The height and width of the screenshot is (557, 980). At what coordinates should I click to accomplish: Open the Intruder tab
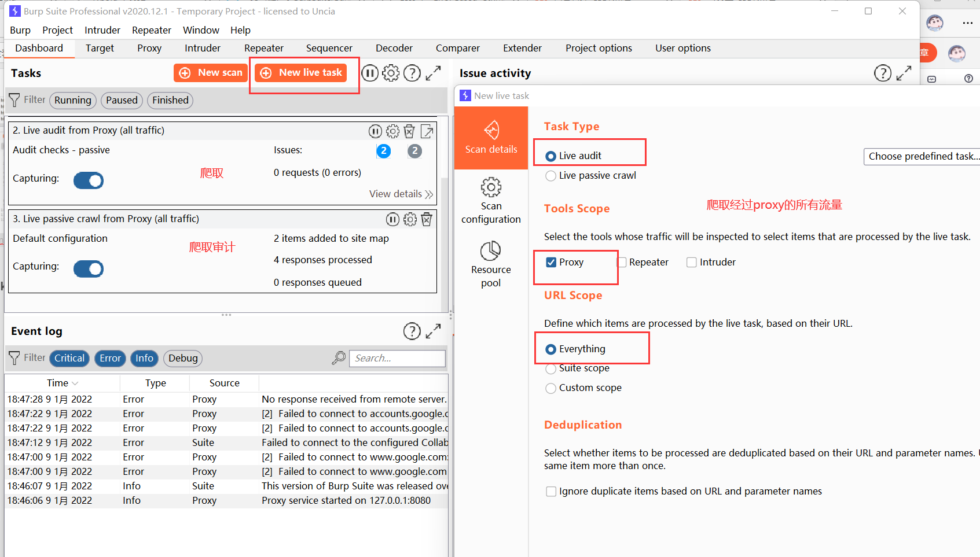[x=203, y=48]
